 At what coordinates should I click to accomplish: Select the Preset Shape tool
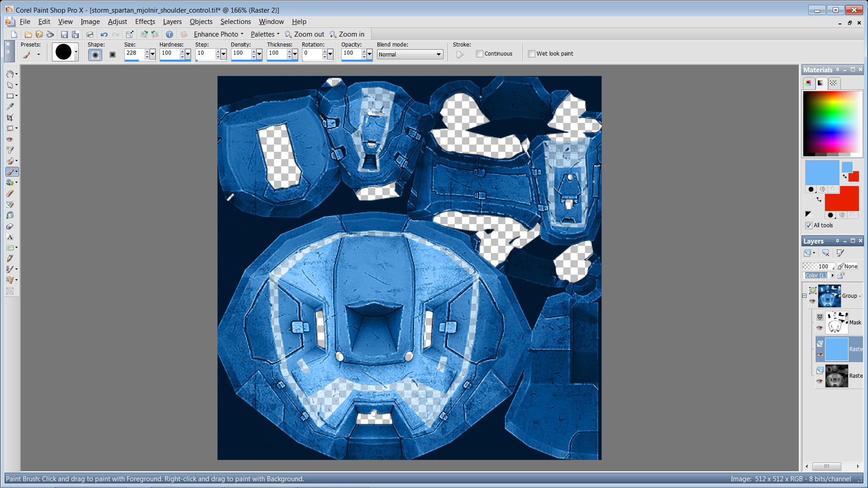point(10,248)
